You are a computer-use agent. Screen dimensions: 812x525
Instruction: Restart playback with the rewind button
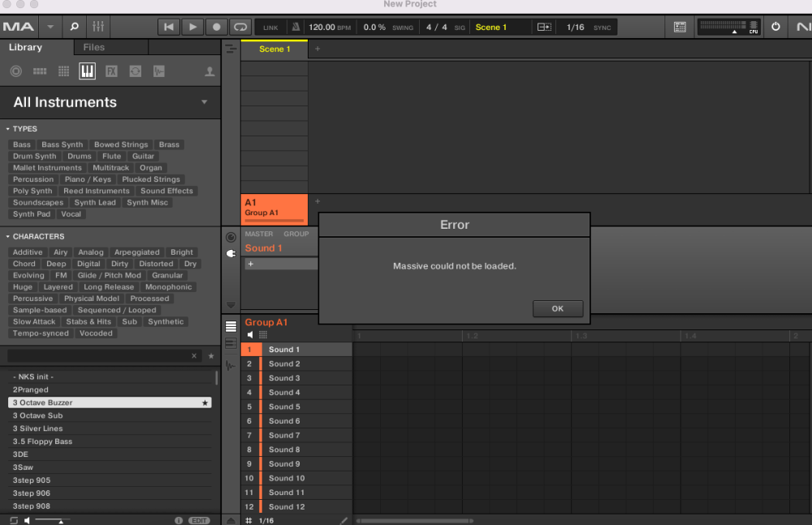coord(168,27)
